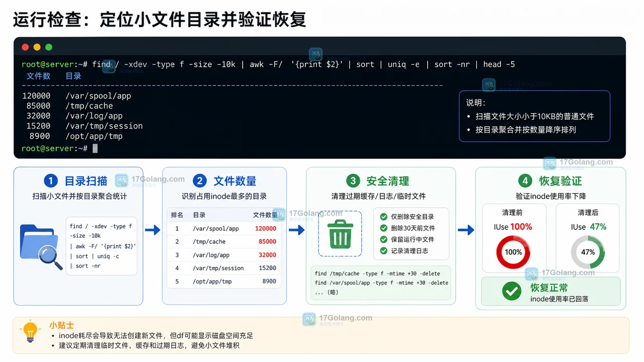
Task: Click the red 120000 value in the table
Action: 266,228
